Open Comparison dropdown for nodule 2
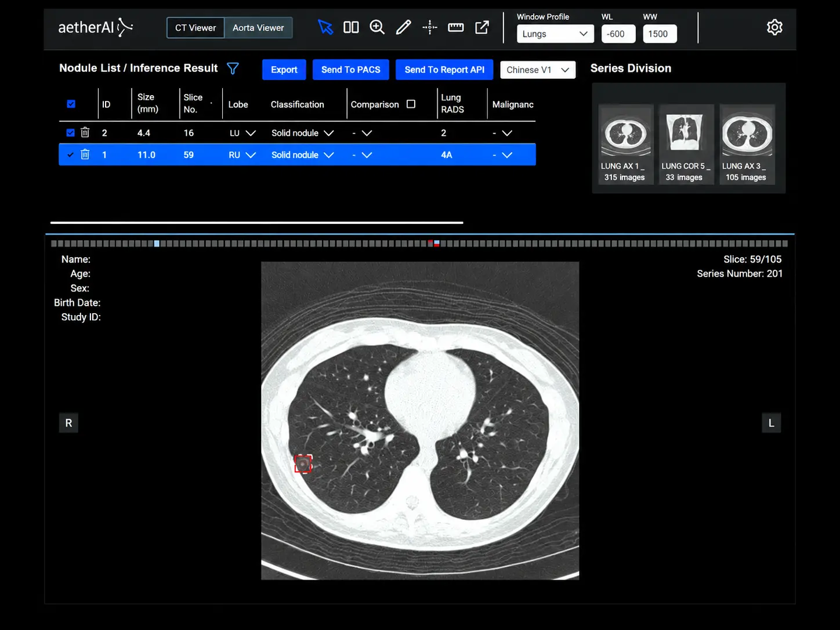Screen dimensions: 840x630 click(367, 133)
